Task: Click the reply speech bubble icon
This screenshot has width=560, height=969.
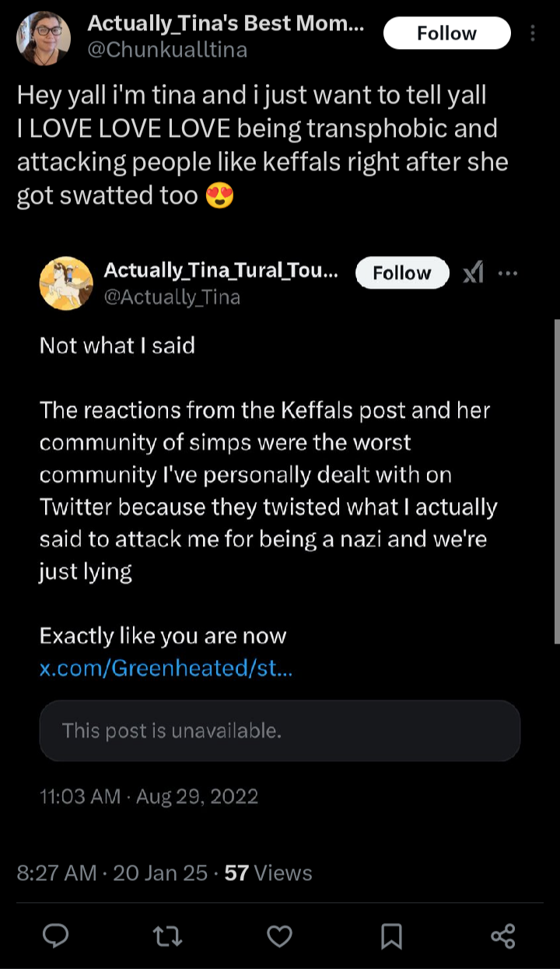Action: [55, 936]
